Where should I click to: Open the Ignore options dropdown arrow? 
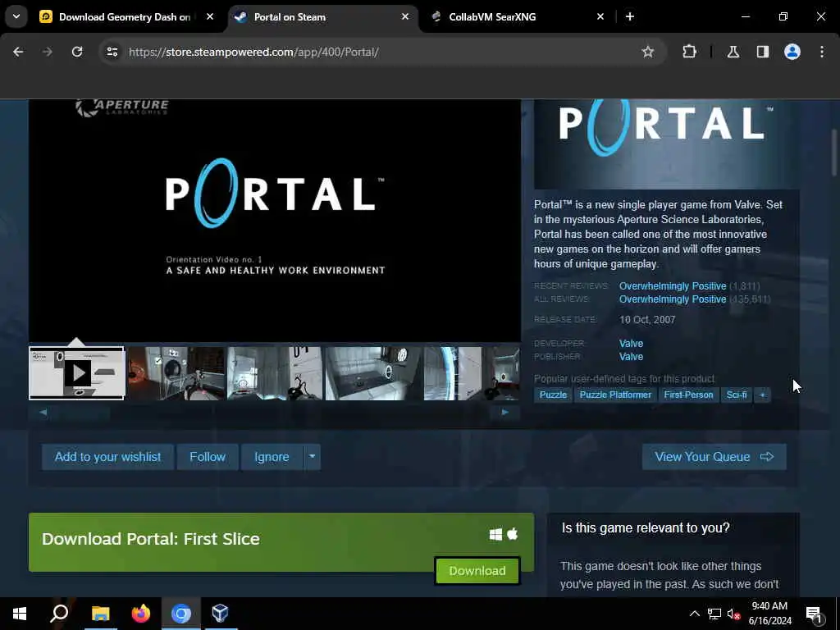(x=313, y=457)
